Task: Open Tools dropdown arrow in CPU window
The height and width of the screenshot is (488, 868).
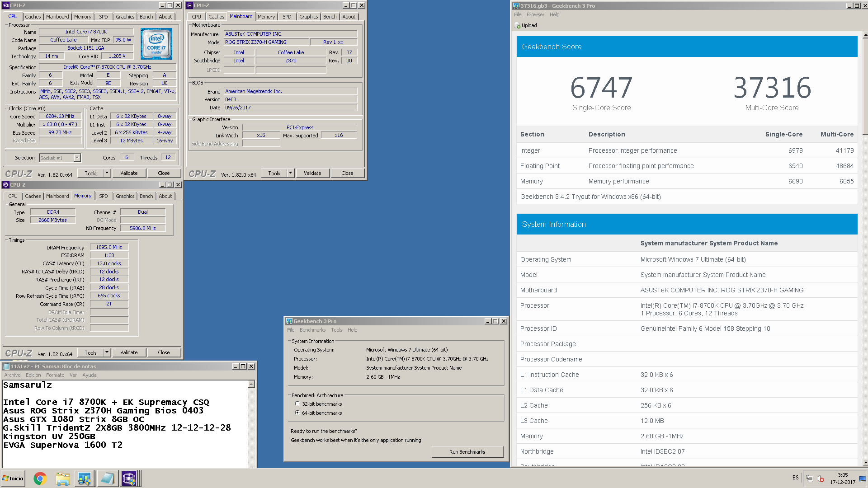Action: pyautogui.click(x=107, y=173)
